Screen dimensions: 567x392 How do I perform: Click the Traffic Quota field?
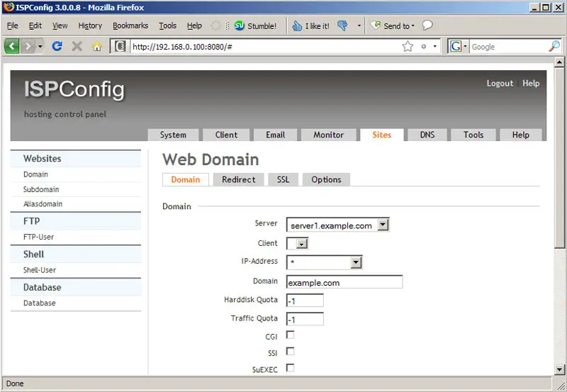coord(305,319)
